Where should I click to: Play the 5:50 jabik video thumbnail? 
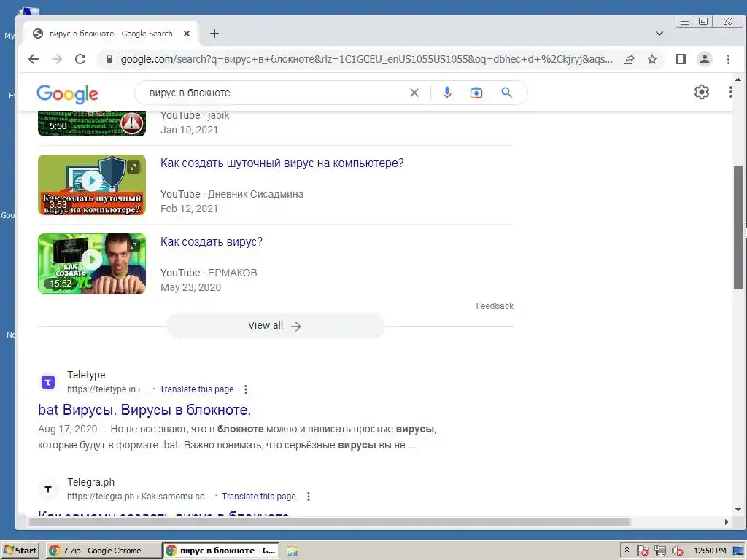[92, 123]
